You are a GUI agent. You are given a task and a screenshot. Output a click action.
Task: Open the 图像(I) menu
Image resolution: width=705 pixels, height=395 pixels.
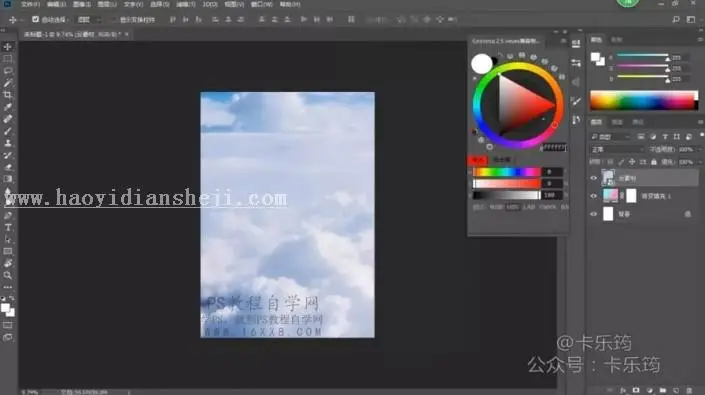coord(81,4)
